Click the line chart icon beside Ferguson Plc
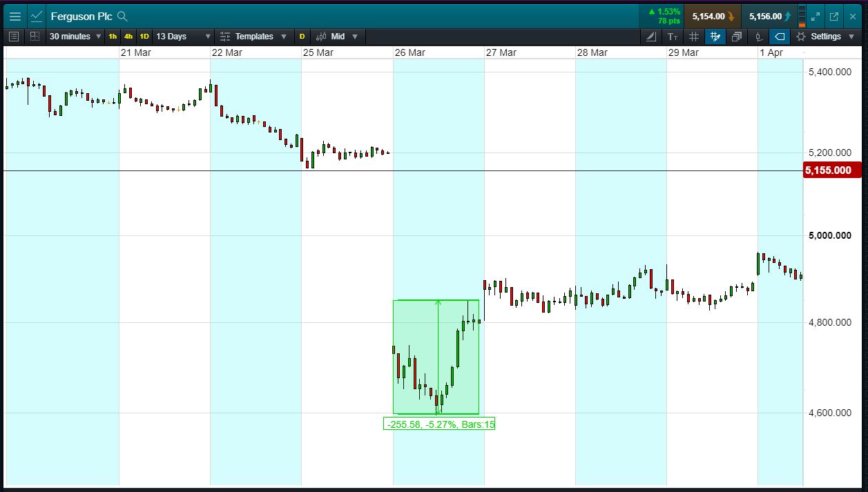Viewport: 868px width, 492px height. 37,17
